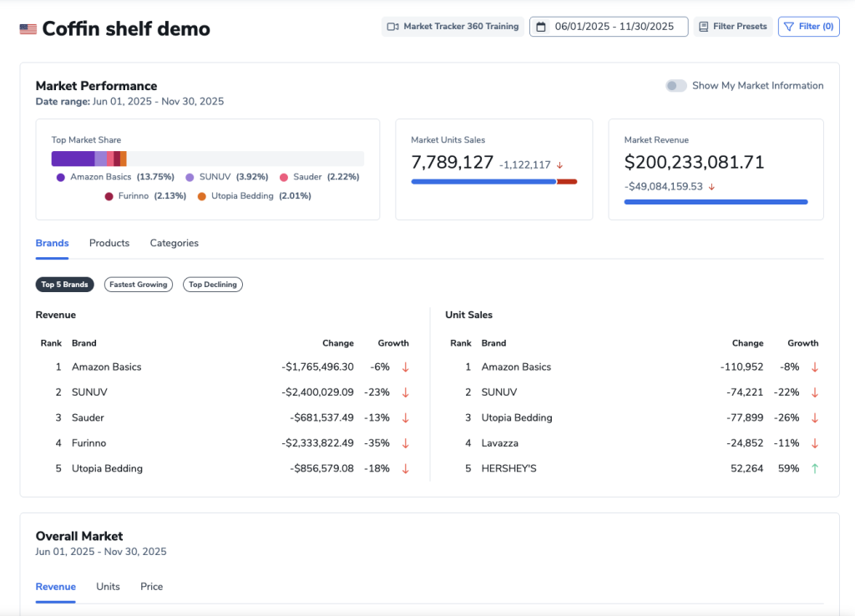Image resolution: width=855 pixels, height=616 pixels.
Task: Select the Top Declining filter chip
Action: coord(213,285)
